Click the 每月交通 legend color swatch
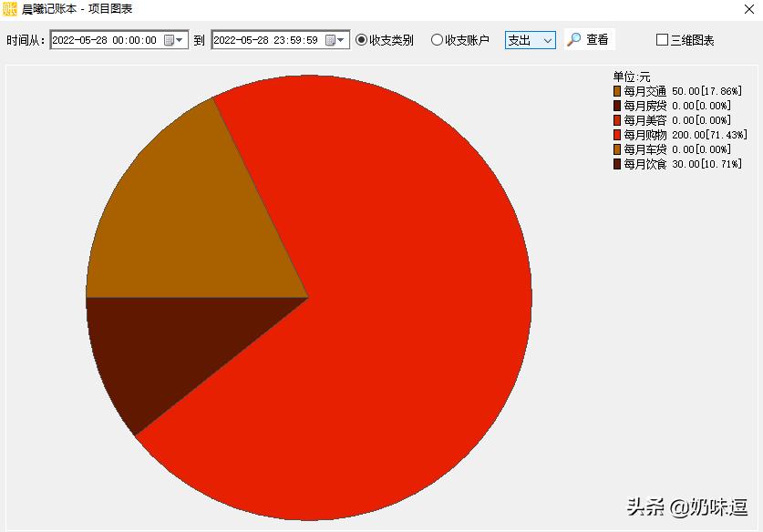The image size is (763, 532). pyautogui.click(x=617, y=91)
